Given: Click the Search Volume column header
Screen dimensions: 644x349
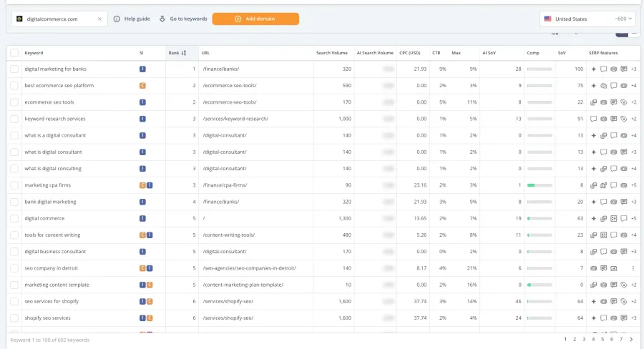Looking at the screenshot, I should (332, 53).
